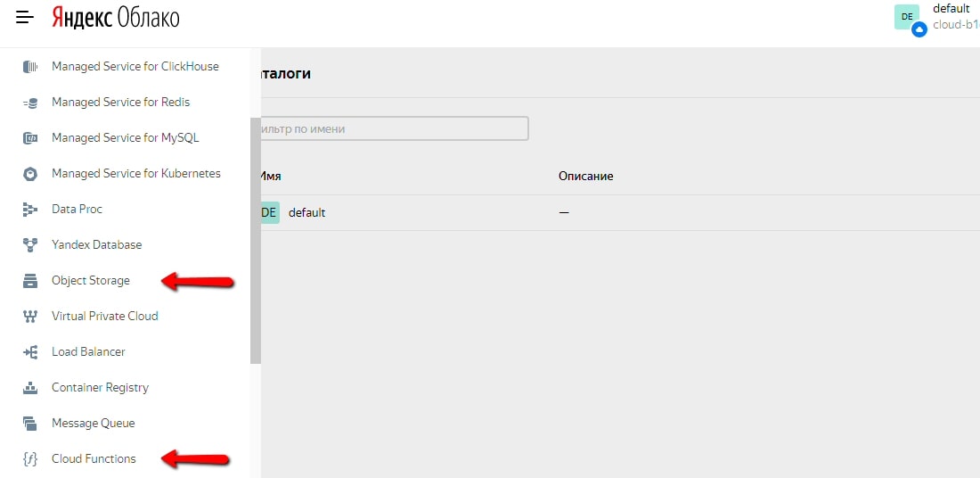Focus the filter by name field
This screenshot has width=980, height=478.
[x=395, y=129]
